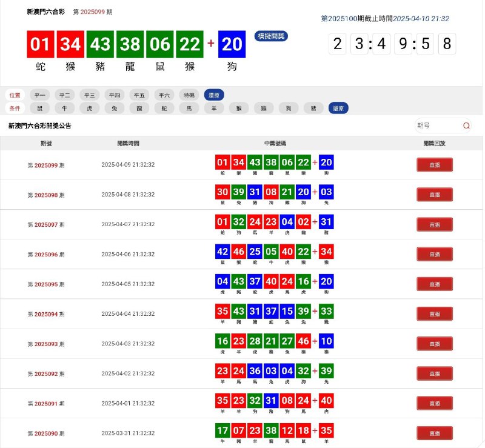Filter by zodiac 豬 in condition row
This screenshot has height=448, width=485.
(x=313, y=109)
